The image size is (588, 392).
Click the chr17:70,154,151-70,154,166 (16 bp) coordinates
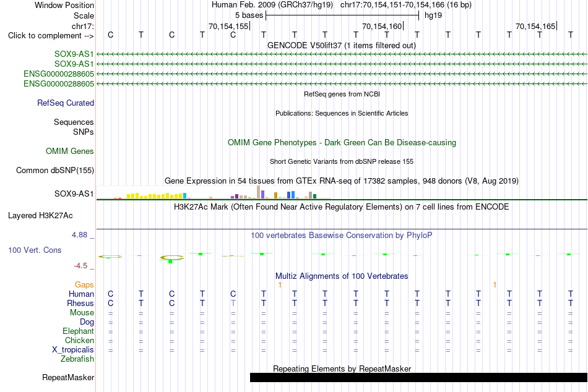point(406,5)
